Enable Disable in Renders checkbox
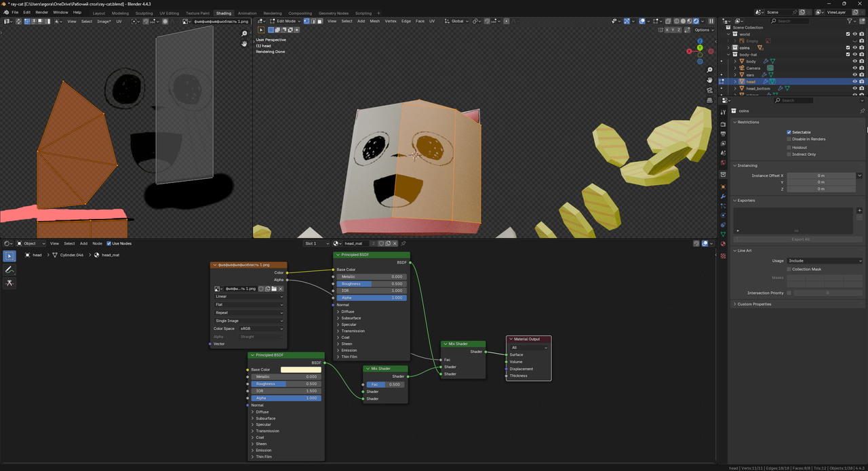This screenshot has height=471, width=868. (789, 139)
